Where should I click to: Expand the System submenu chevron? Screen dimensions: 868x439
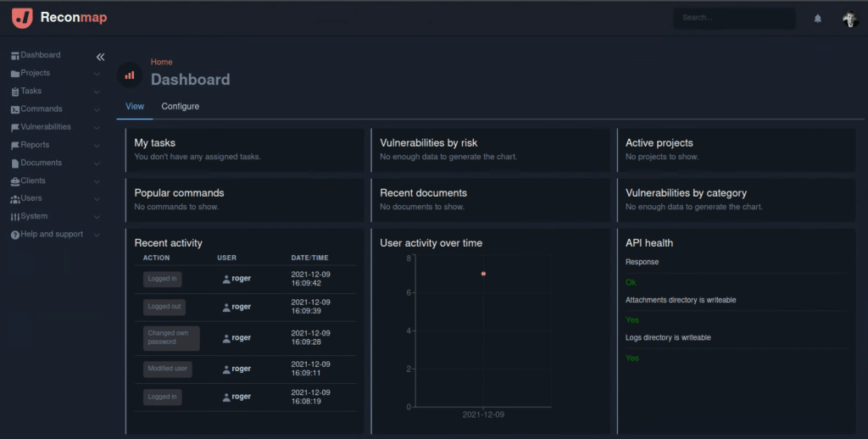(x=97, y=217)
